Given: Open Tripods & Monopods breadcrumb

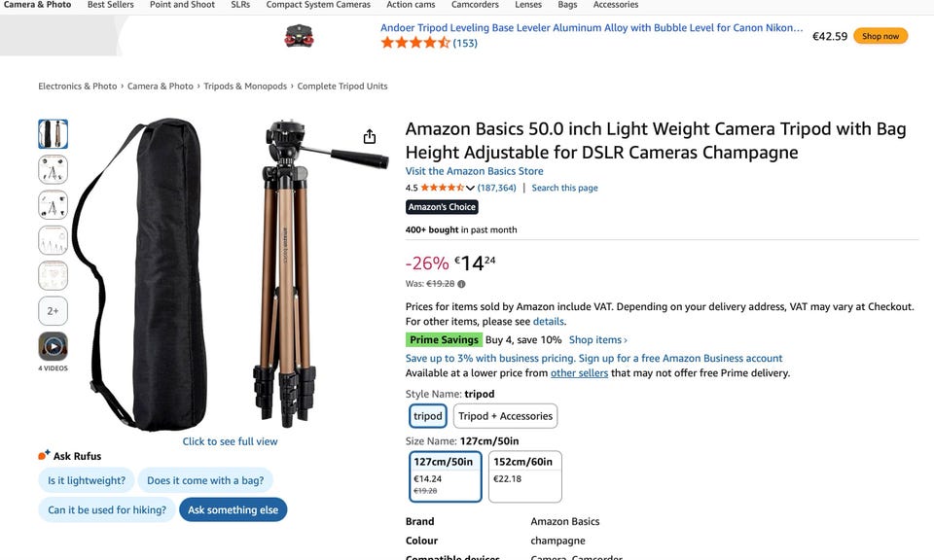Looking at the screenshot, I should 245,87.
